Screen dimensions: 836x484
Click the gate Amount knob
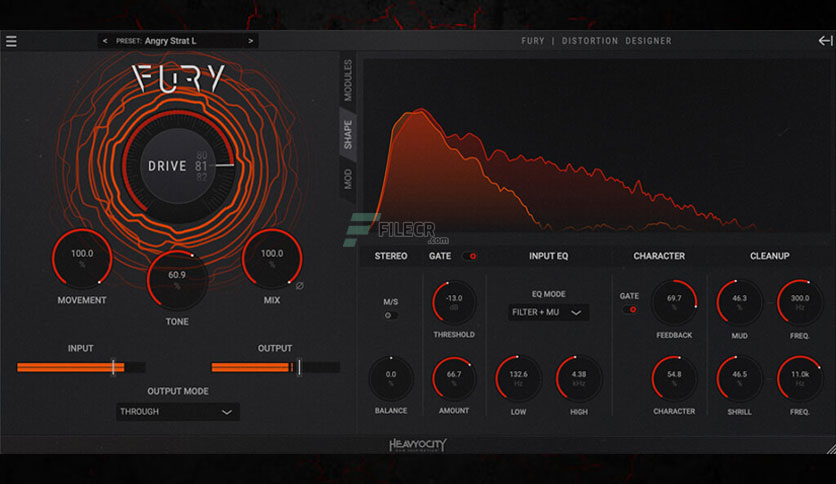coord(454,378)
